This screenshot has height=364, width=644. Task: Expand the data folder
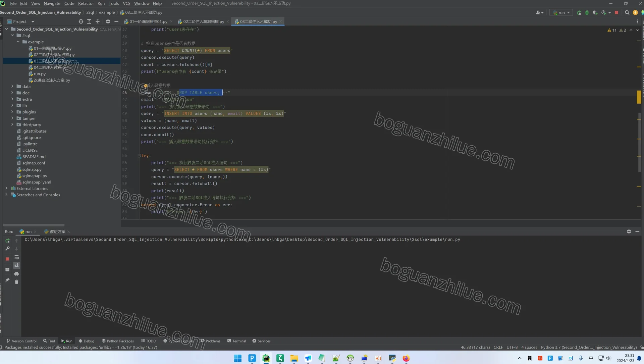pos(12,87)
